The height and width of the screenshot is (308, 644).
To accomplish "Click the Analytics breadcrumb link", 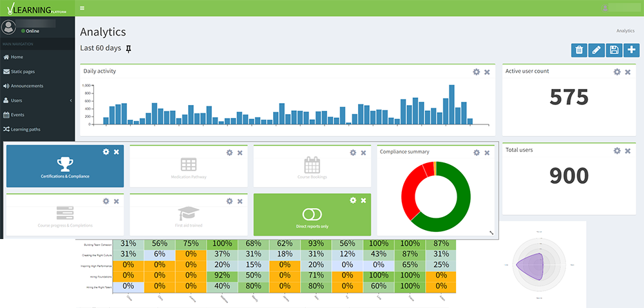I will click(x=625, y=31).
